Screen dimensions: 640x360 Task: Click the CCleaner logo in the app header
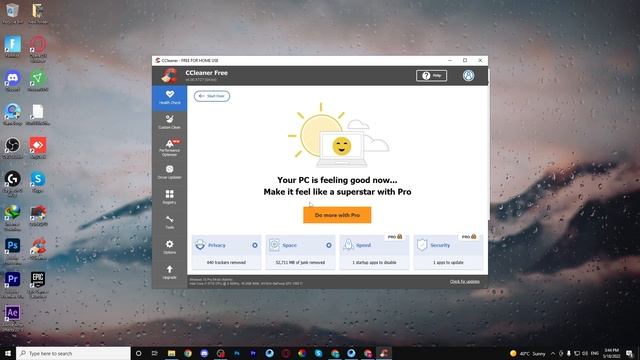(169, 76)
